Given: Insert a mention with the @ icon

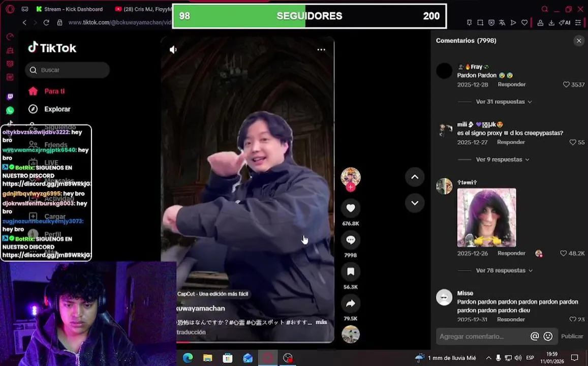Looking at the screenshot, I should tap(534, 337).
